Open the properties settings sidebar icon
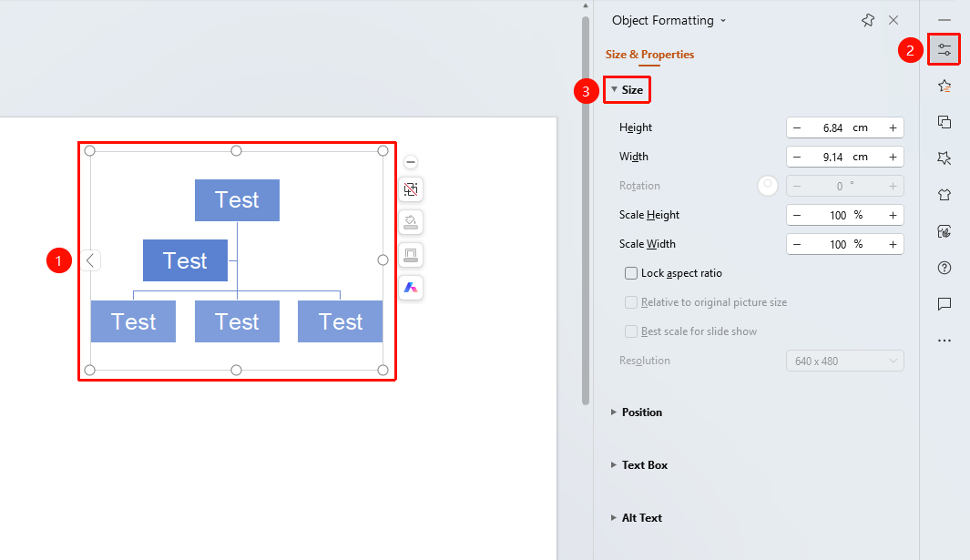970x560 pixels. [x=944, y=50]
